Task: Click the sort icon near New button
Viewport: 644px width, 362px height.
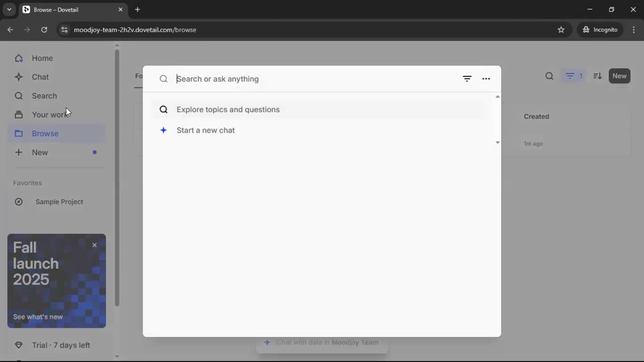Action: click(597, 76)
